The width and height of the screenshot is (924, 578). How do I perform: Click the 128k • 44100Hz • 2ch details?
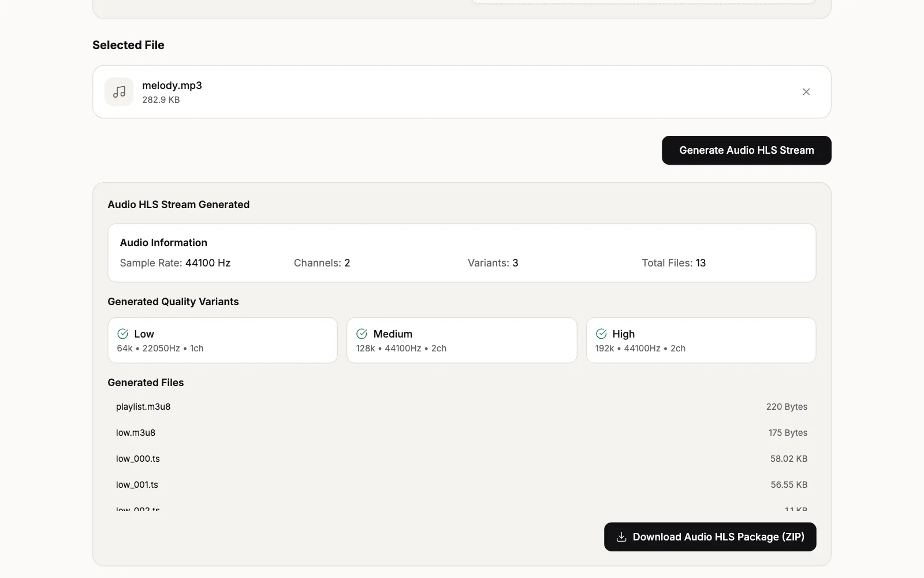click(x=401, y=349)
